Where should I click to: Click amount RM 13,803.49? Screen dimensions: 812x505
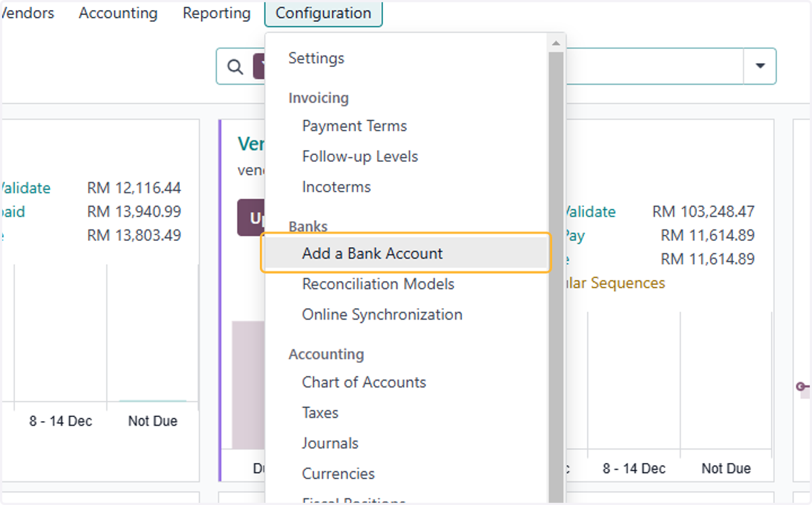click(x=134, y=236)
